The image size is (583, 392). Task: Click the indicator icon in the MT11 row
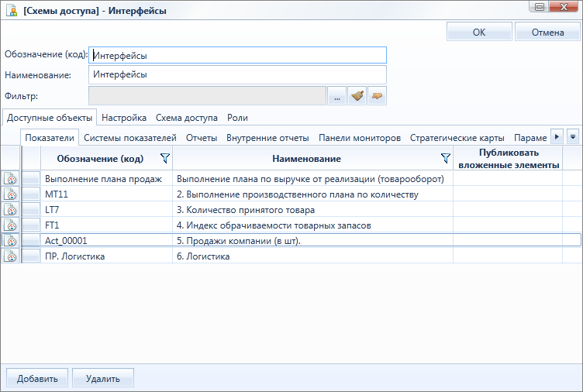[x=11, y=194]
